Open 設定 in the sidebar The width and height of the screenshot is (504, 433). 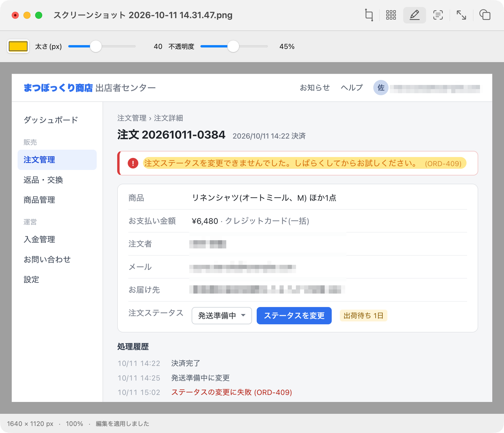point(31,279)
